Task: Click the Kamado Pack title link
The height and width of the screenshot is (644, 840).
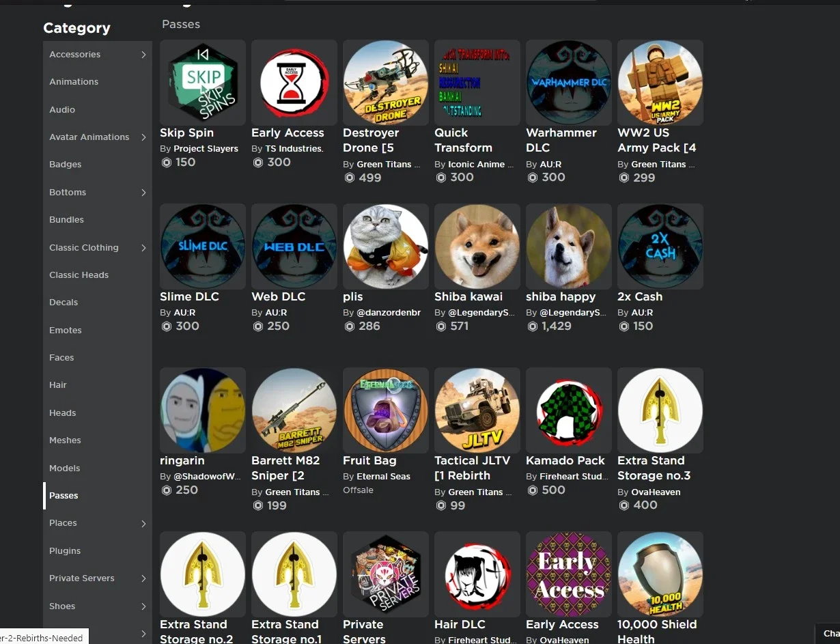Action: point(565,461)
